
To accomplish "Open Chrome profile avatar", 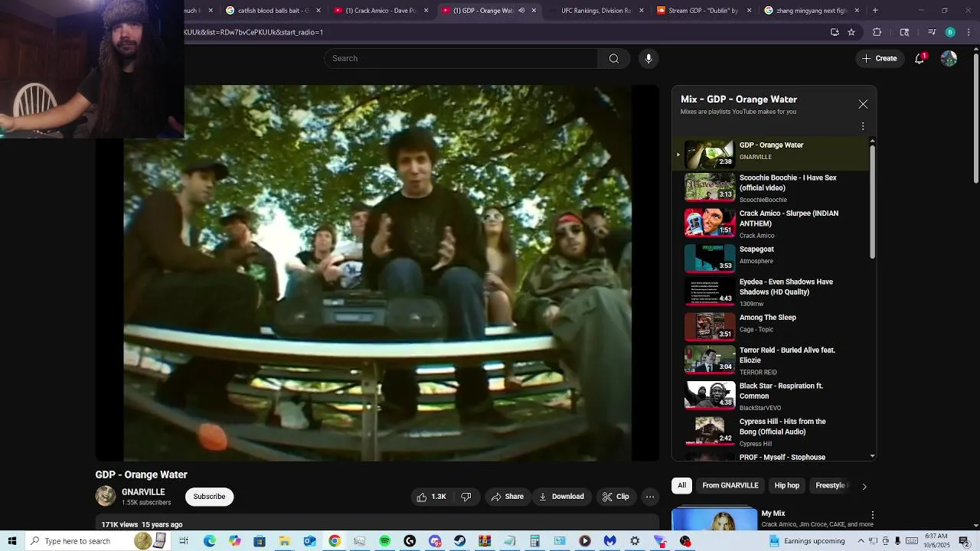I will point(950,32).
